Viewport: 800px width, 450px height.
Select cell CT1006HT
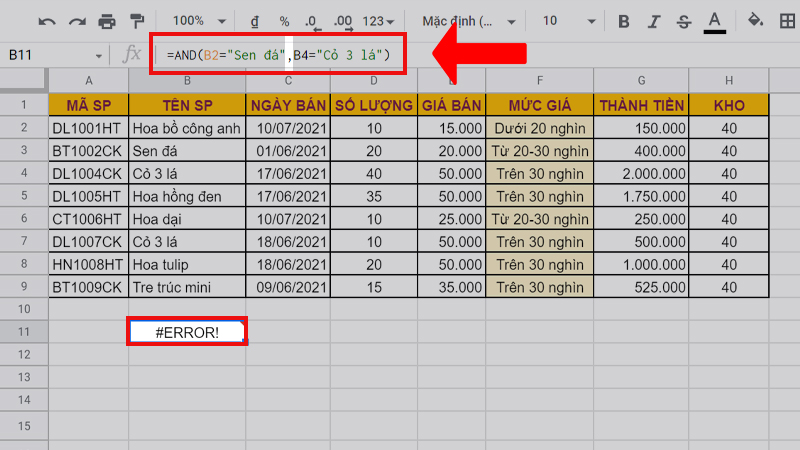point(89,219)
